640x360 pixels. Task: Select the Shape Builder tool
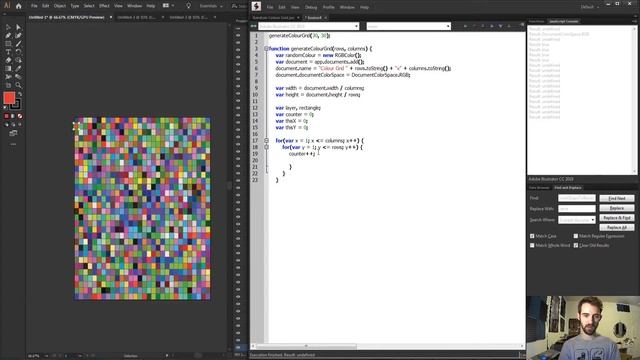[x=18, y=60]
